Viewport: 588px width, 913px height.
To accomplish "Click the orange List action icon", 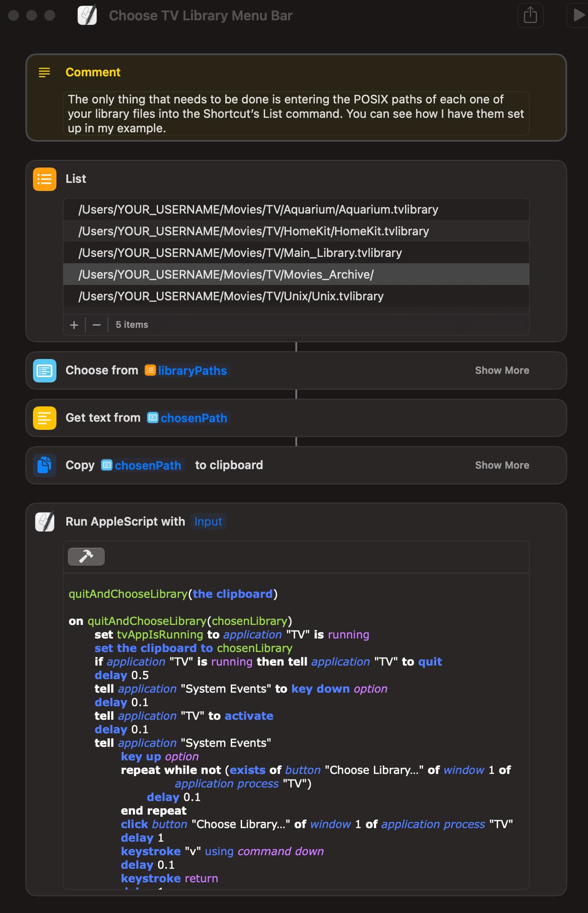I will click(x=45, y=179).
